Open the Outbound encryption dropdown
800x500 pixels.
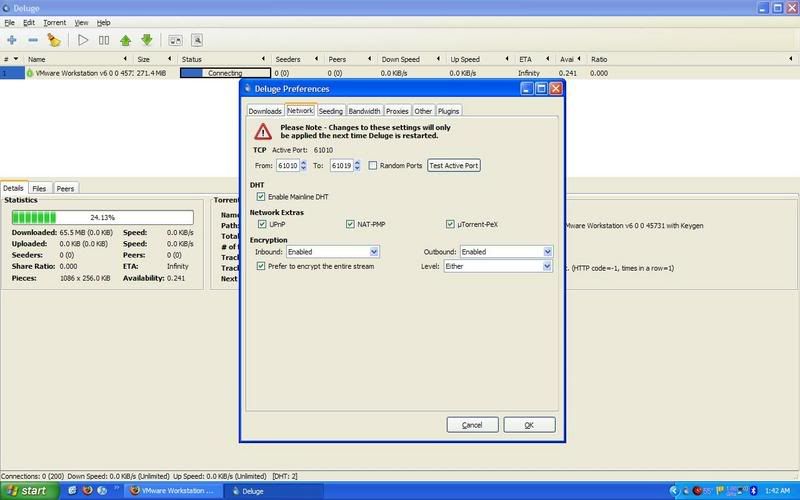[506, 252]
